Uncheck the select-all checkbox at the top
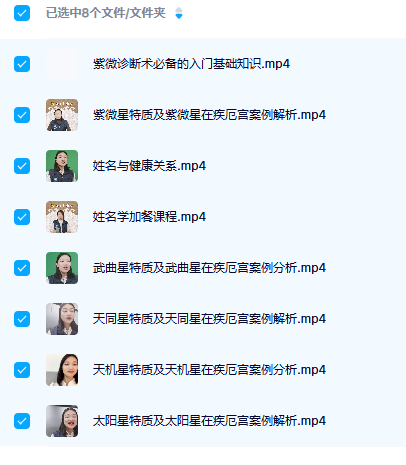 click(22, 13)
